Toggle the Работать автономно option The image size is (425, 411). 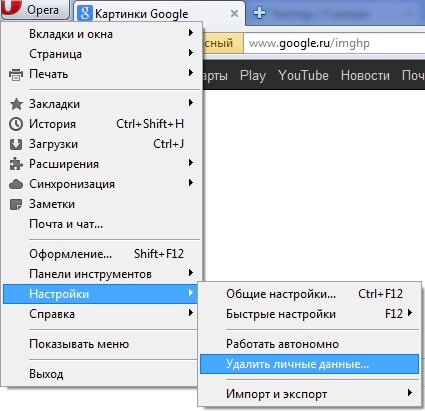pos(309,344)
